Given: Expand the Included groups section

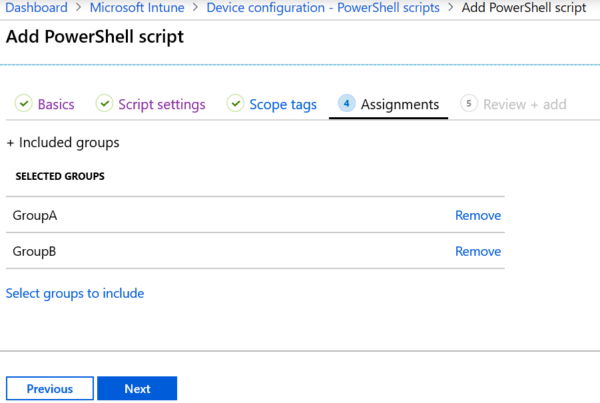Looking at the screenshot, I should point(63,143).
